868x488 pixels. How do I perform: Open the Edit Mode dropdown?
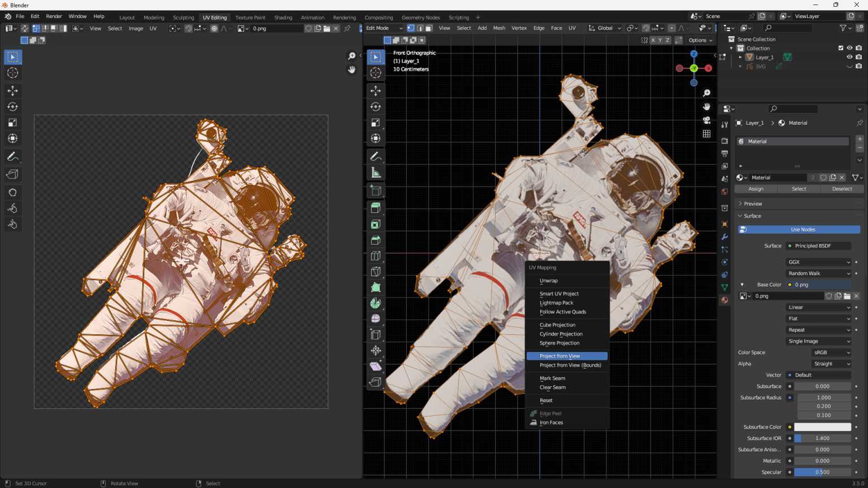point(384,28)
